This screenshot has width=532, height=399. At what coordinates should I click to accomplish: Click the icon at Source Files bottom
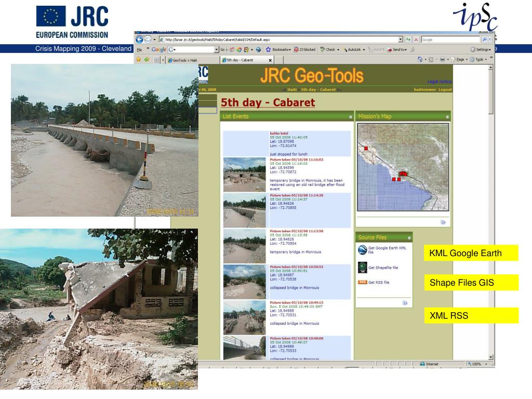click(405, 303)
